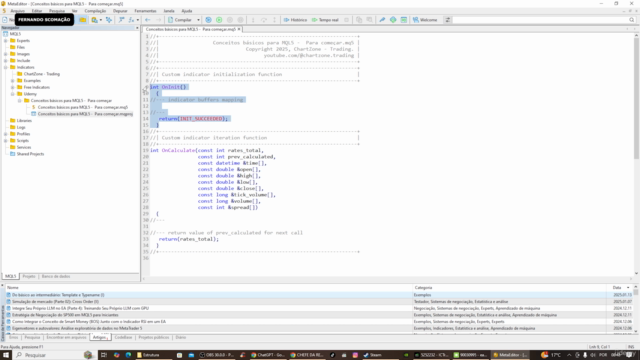Click the green start debug icon

click(x=219, y=20)
